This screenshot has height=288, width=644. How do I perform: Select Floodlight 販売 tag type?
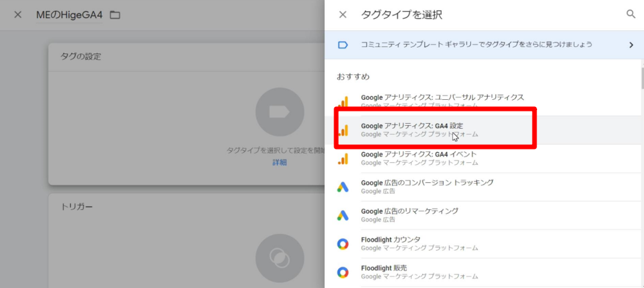482,272
